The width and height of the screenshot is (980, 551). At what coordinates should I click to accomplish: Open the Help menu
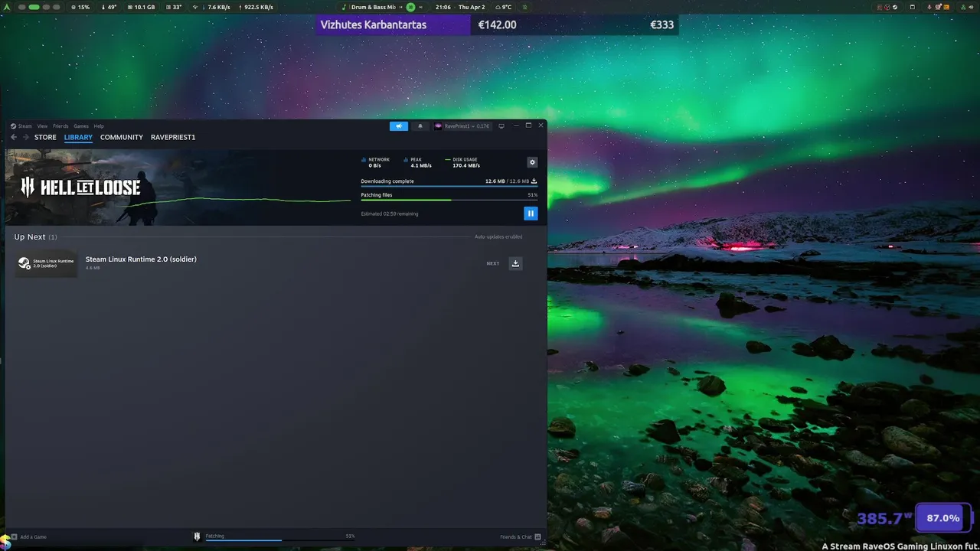coord(99,126)
